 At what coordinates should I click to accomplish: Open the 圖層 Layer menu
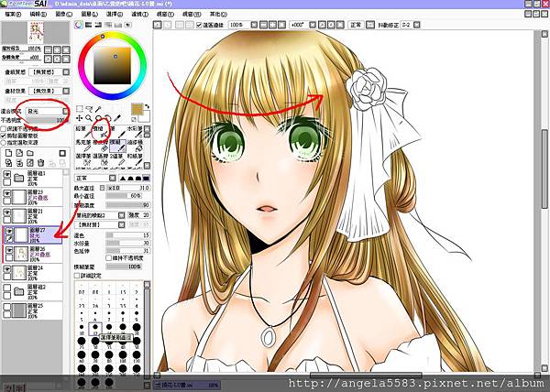click(x=90, y=14)
